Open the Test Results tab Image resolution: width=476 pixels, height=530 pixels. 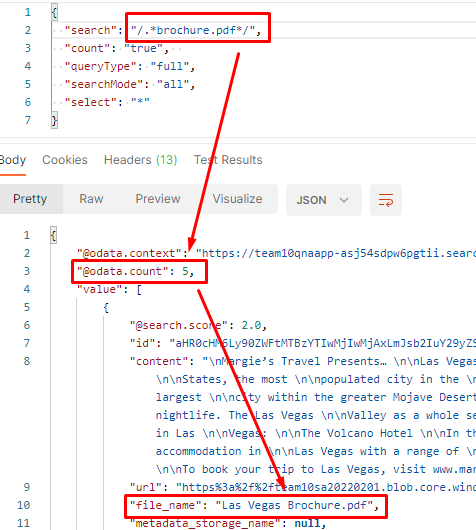tap(228, 160)
